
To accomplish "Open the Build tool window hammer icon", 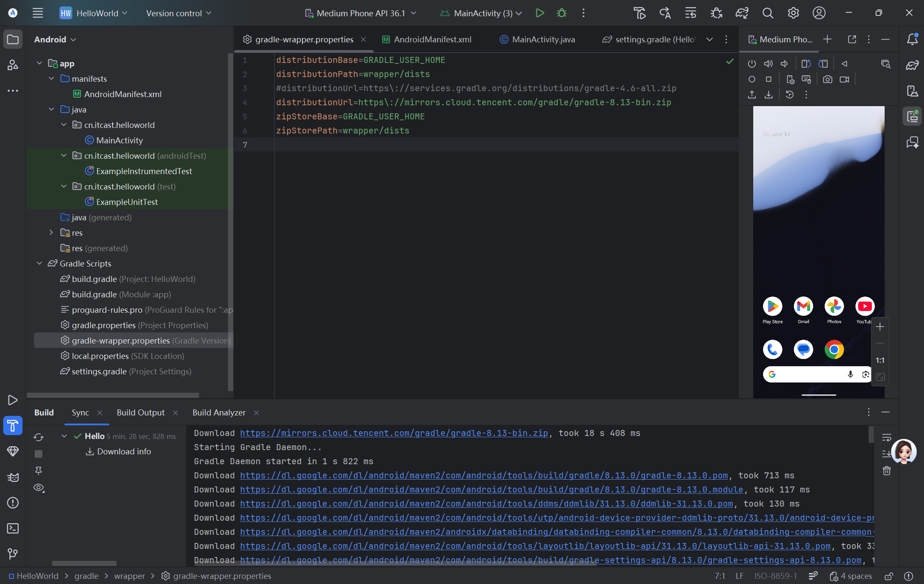I will [x=13, y=426].
